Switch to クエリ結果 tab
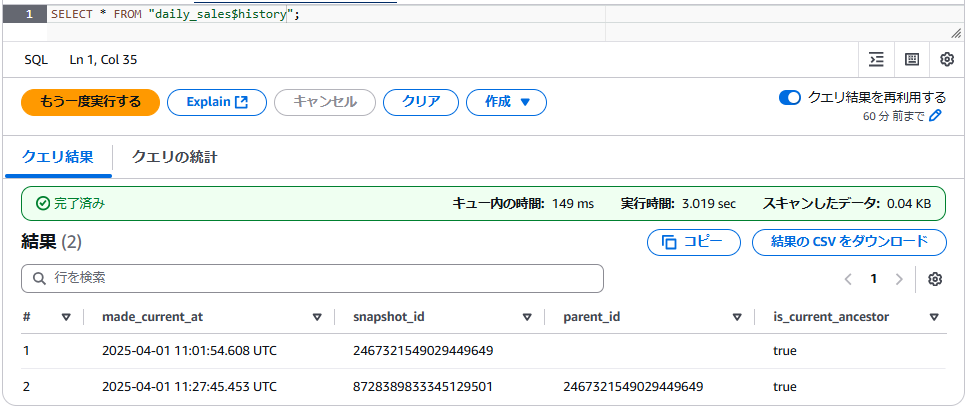This screenshot has width=969, height=407. (57, 157)
